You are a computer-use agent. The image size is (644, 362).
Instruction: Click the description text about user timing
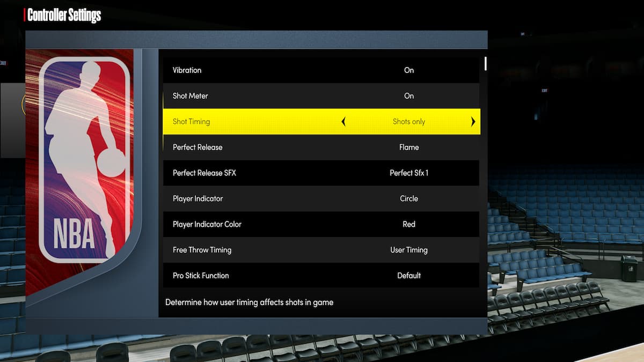click(249, 302)
